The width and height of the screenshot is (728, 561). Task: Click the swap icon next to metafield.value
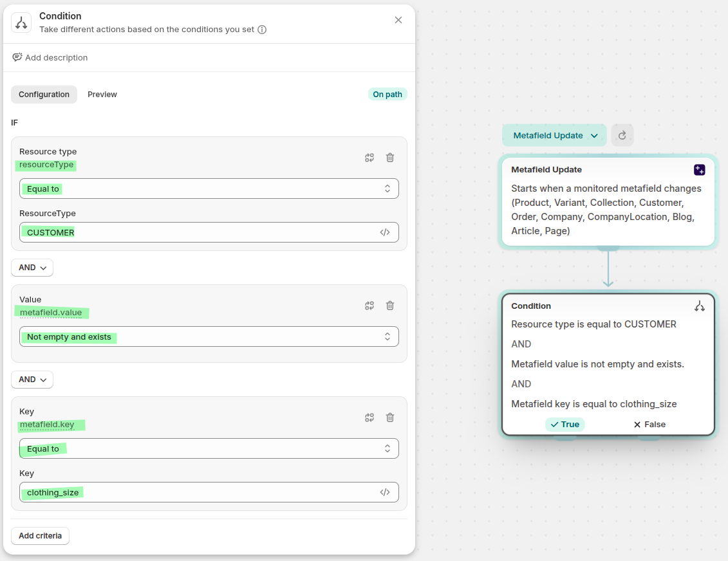(369, 306)
